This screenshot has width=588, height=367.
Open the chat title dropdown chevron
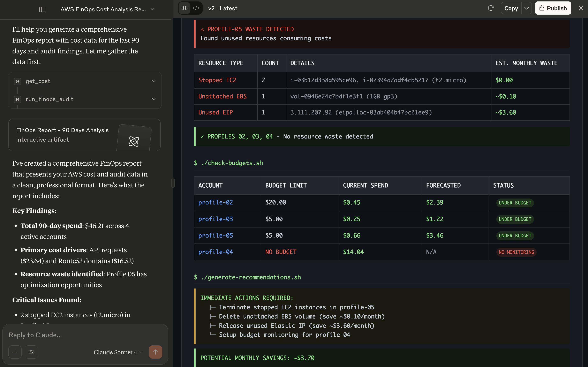[152, 9]
